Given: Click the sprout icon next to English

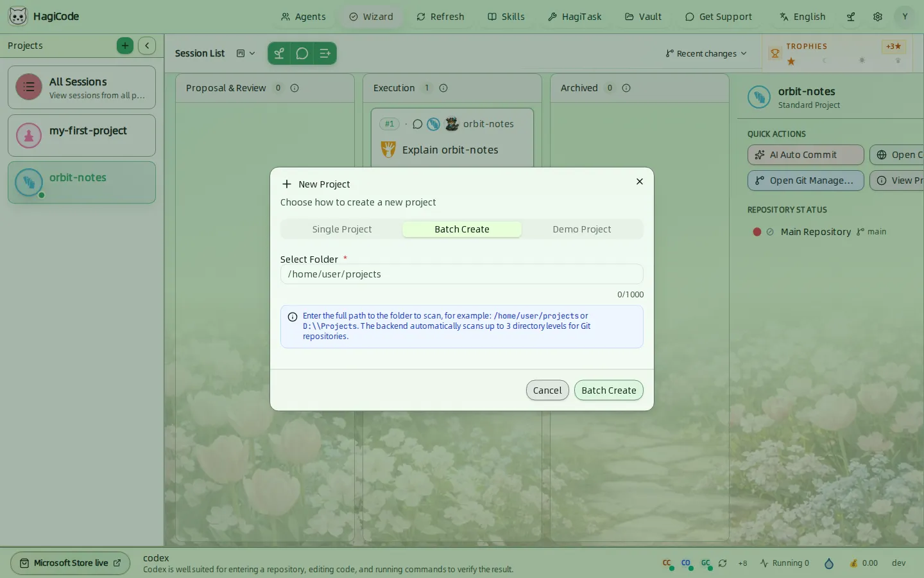Looking at the screenshot, I should point(851,17).
